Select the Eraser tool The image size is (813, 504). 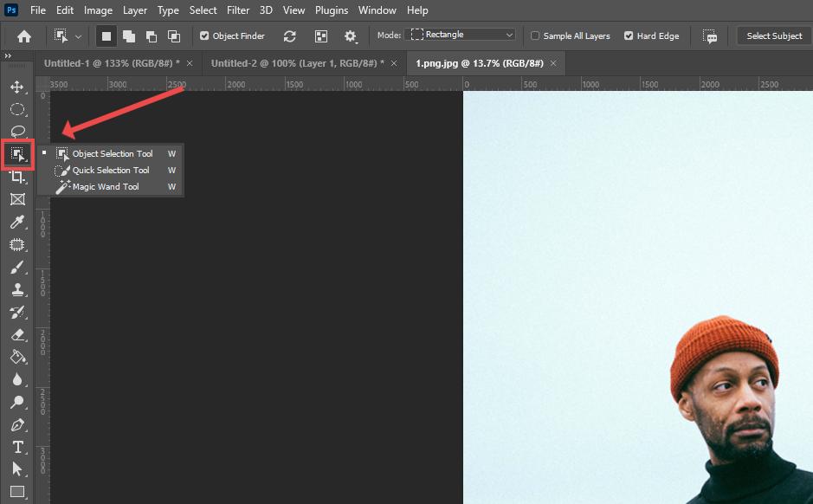coord(18,334)
